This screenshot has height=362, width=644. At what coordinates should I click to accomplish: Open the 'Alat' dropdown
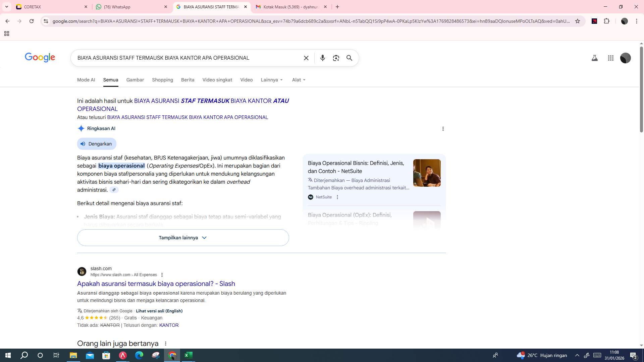tap(298, 80)
